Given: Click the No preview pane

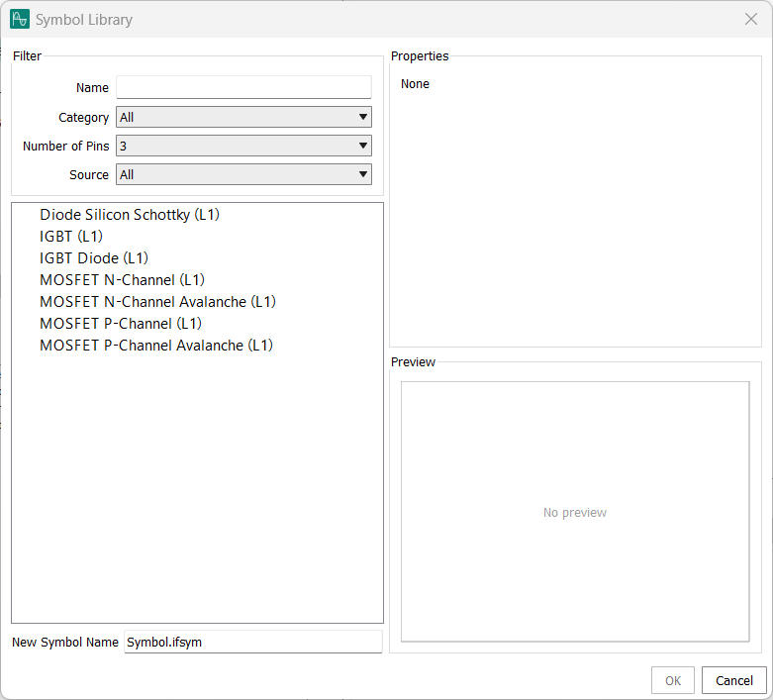Looking at the screenshot, I should coord(574,512).
